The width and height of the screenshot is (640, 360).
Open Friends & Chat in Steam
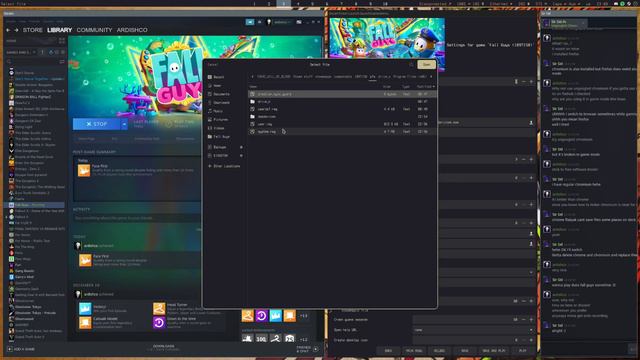click(307, 349)
